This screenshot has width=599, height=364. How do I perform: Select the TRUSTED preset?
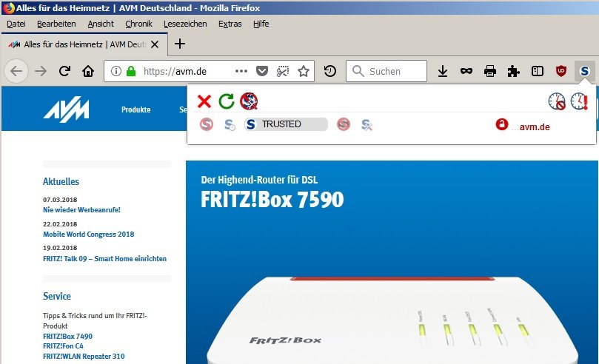pyautogui.click(x=286, y=124)
